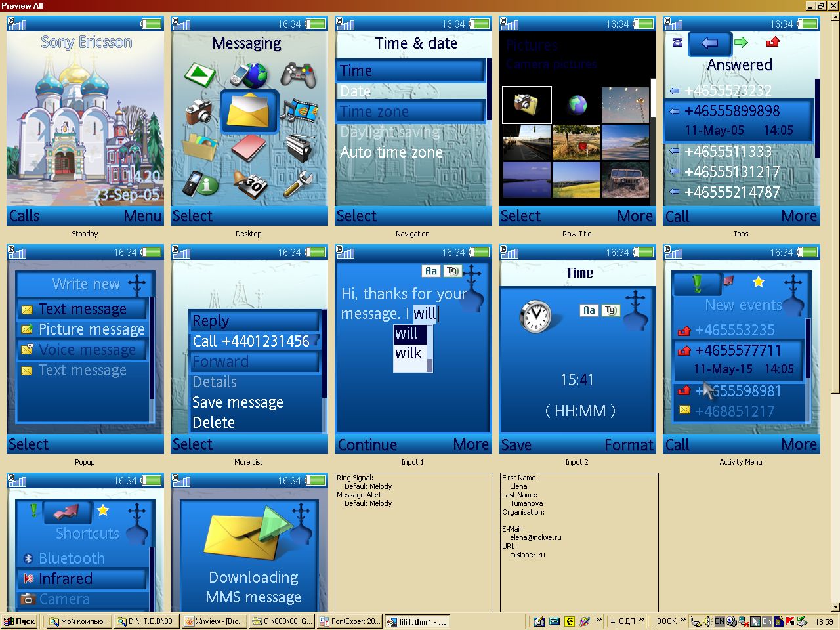Select the envelope Messaging icon in Desktop preview
This screenshot has width=840, height=630.
tap(248, 110)
